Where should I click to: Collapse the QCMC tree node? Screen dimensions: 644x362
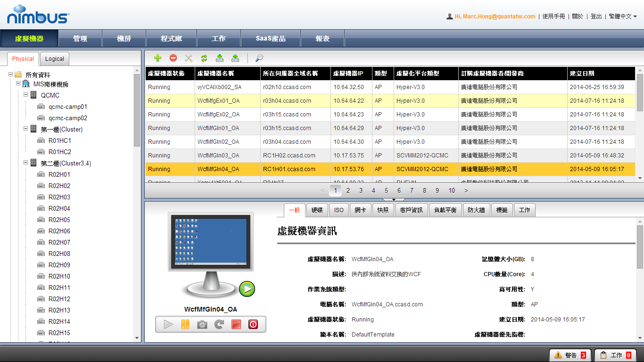[x=26, y=95]
